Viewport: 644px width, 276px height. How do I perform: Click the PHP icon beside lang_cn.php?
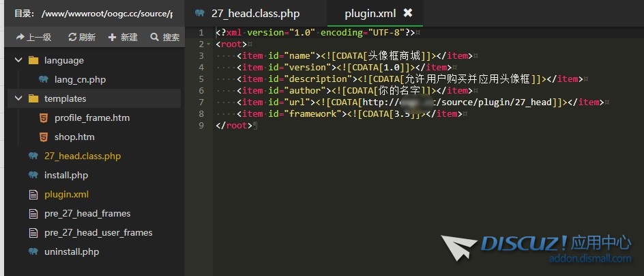[44, 79]
